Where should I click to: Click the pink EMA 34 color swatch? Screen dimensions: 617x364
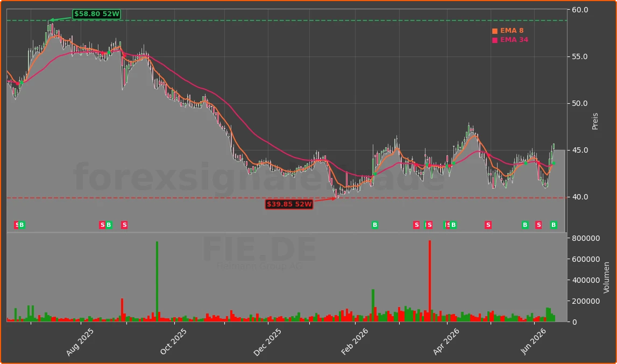click(495, 40)
